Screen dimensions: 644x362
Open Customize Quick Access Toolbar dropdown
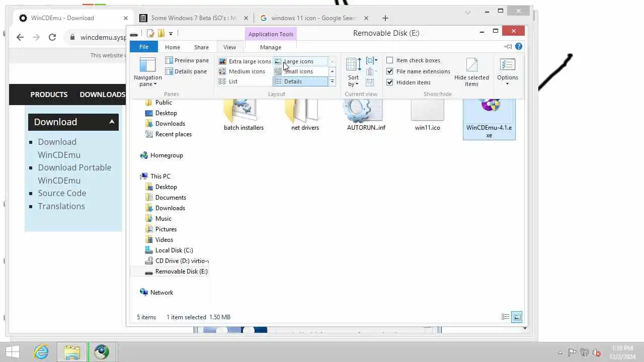tap(171, 34)
